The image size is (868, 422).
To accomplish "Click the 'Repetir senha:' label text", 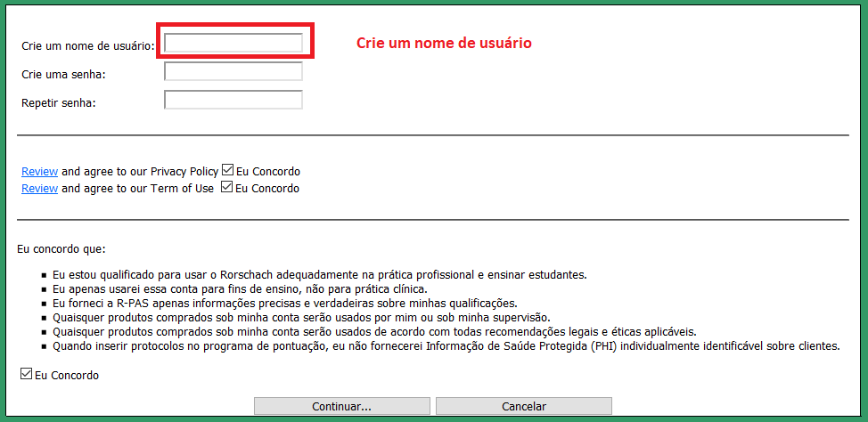I will pos(58,102).
